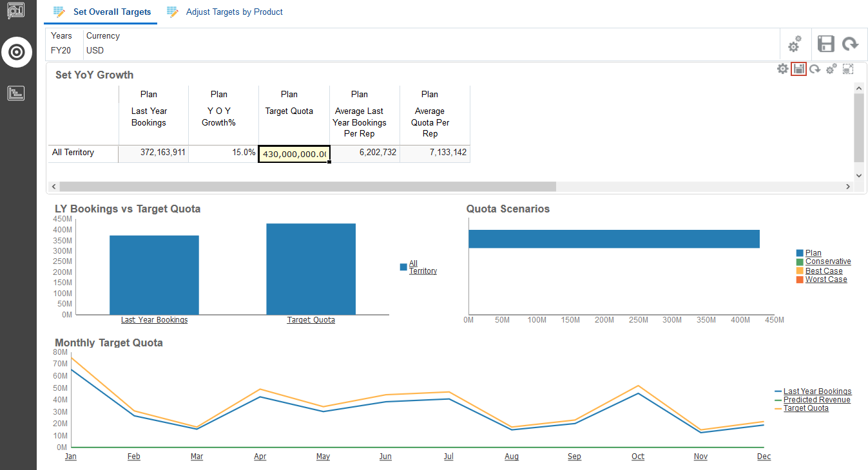Viewport: 868px width, 470px height.
Task: Click the grid's vertical scrollbar down arrow
Action: [858, 175]
